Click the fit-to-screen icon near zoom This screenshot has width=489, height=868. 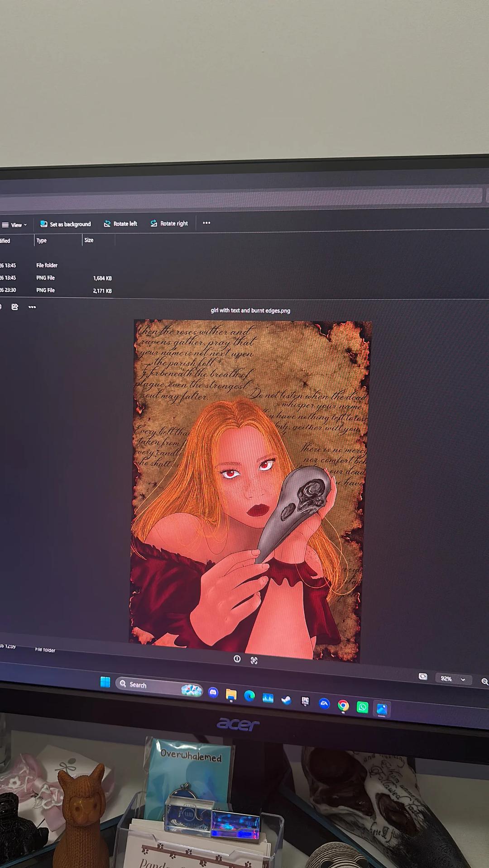(x=423, y=677)
